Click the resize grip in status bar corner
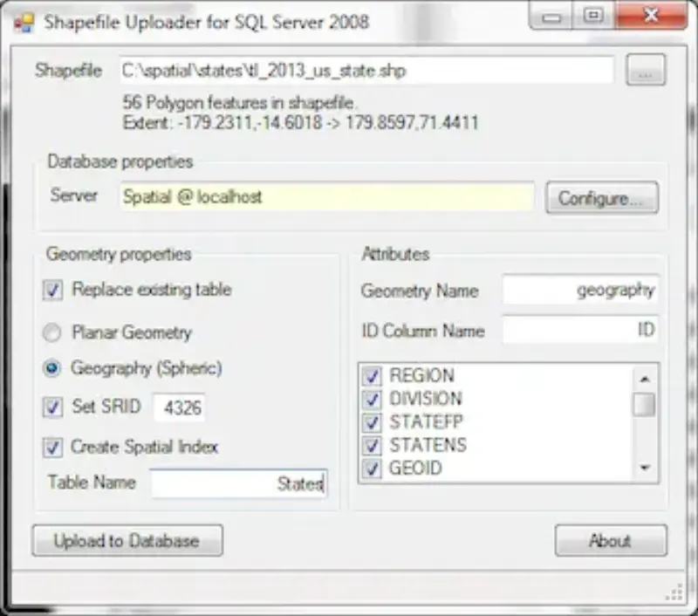 pyautogui.click(x=674, y=592)
